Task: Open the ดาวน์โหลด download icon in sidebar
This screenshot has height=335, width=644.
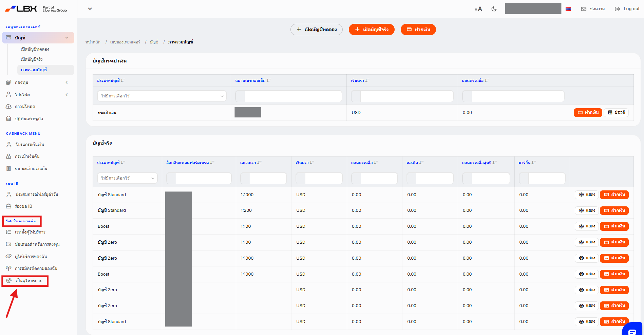Action: point(9,107)
